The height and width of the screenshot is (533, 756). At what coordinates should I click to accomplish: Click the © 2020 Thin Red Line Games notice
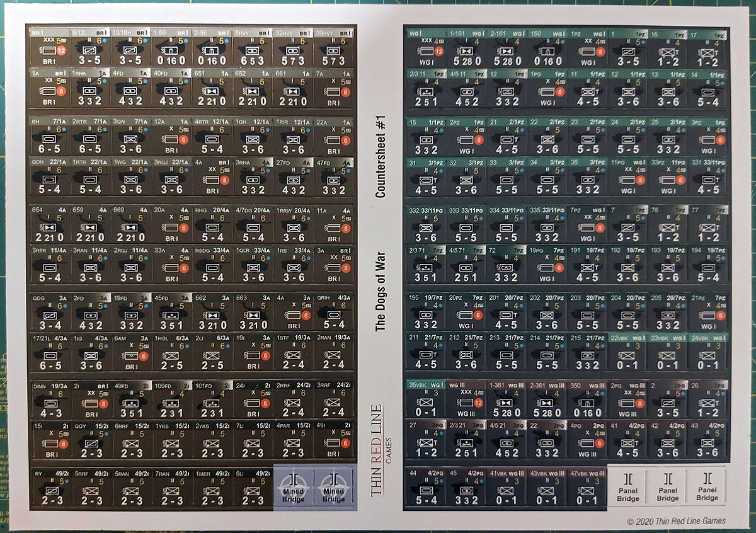pos(676,521)
